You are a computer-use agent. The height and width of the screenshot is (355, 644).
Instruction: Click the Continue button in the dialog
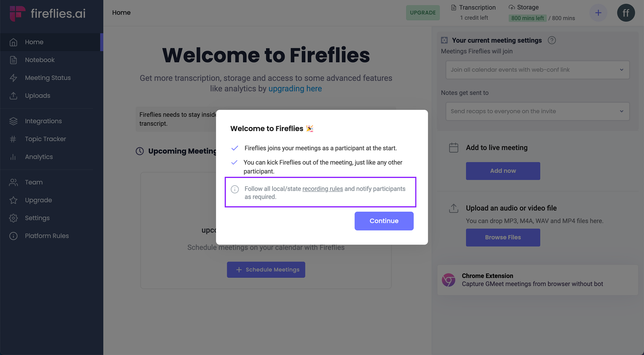(384, 221)
